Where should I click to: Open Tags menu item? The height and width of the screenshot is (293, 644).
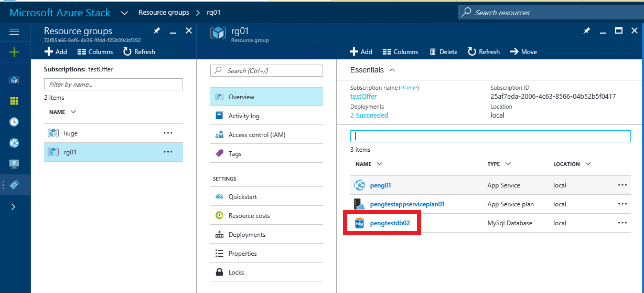click(266, 154)
